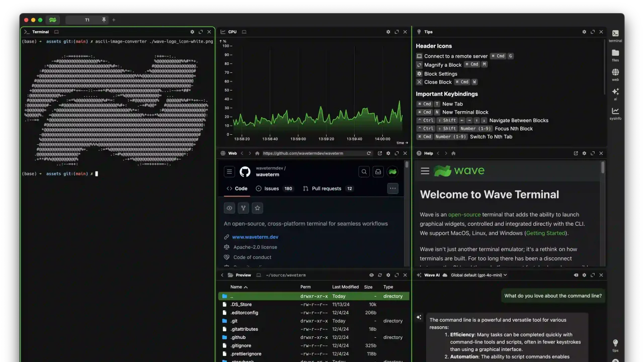Fork the waveterm repository icon
Image resolution: width=644 pixels, height=362 pixels.
[x=244, y=208]
